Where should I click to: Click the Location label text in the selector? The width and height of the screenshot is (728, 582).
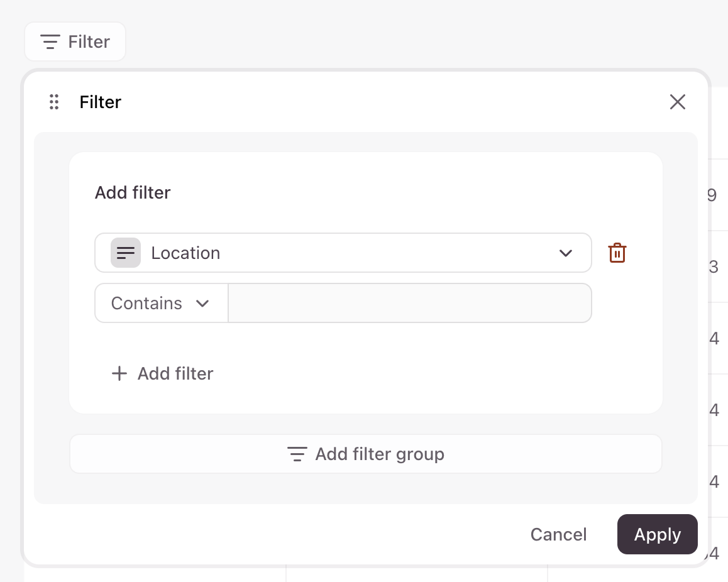(185, 253)
